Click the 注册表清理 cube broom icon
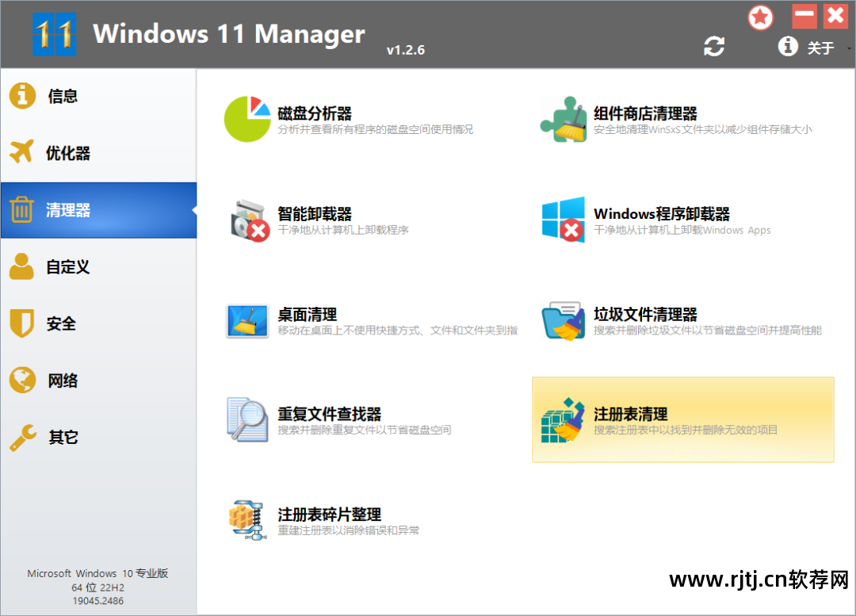The width and height of the screenshot is (856, 616). tap(564, 420)
